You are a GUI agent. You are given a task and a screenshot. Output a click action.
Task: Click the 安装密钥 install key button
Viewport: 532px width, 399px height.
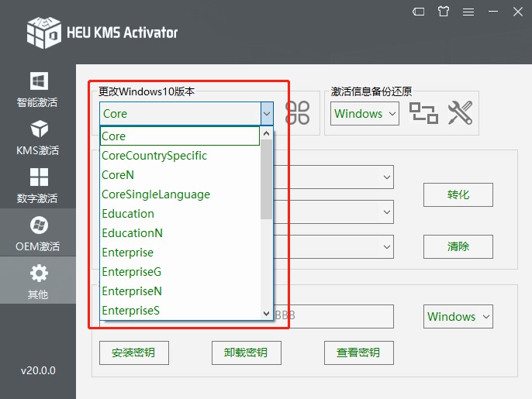click(x=134, y=353)
